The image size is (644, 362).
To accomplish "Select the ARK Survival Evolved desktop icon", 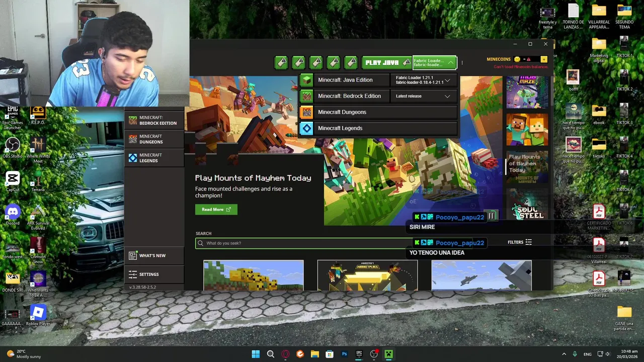I will [x=38, y=218].
